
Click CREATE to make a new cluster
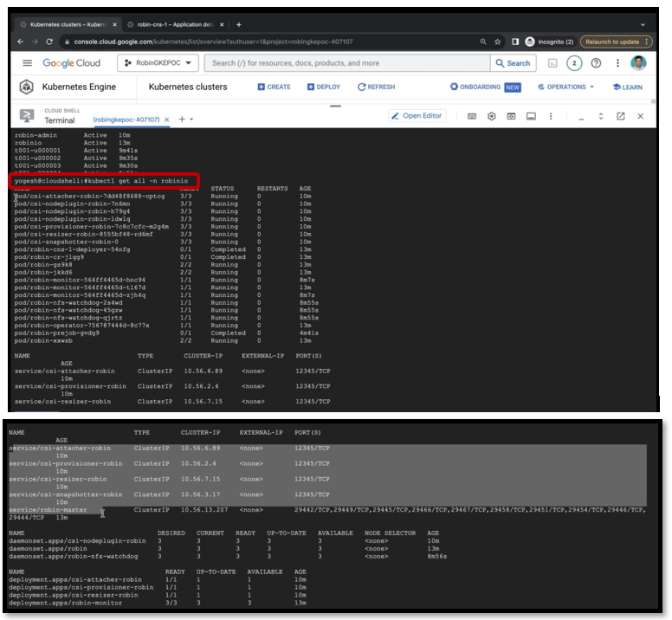pyautogui.click(x=275, y=87)
